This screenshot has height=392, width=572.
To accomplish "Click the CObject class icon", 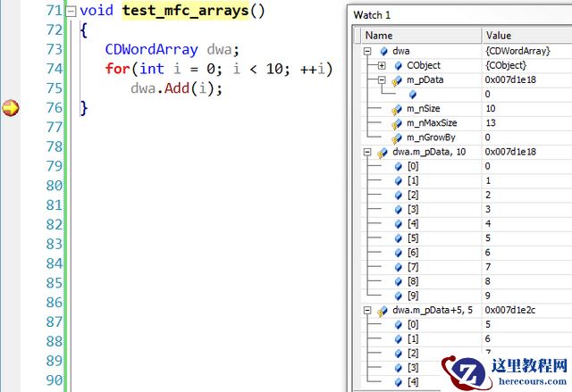I will click(x=399, y=66).
